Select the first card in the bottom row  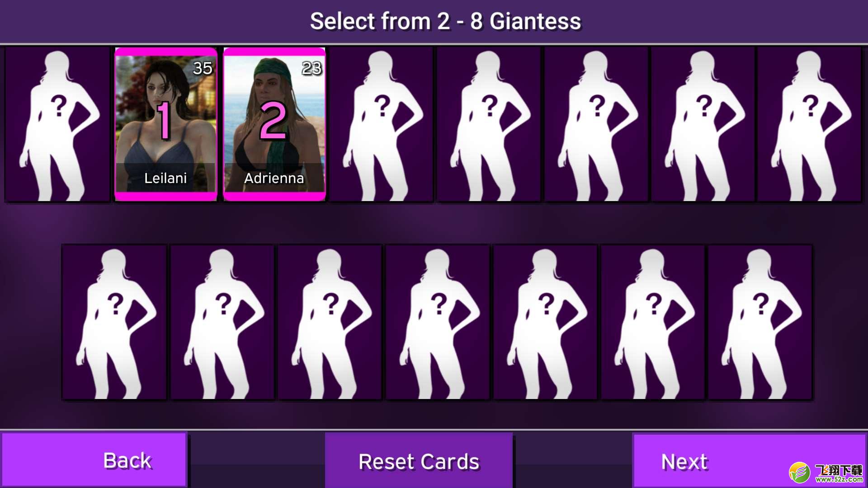114,322
